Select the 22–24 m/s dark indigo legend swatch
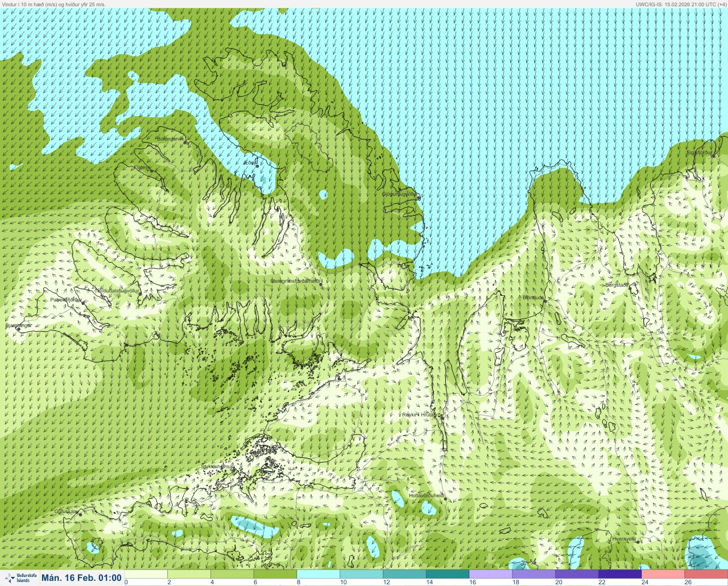Viewport: 728px width, 586px height. tap(621, 574)
